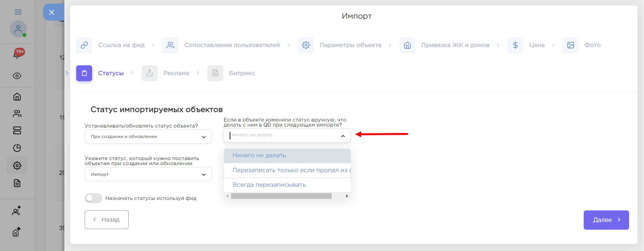The height and width of the screenshot is (251, 644).
Task: Open the hamburger menu in sidebar
Action: [18, 12]
